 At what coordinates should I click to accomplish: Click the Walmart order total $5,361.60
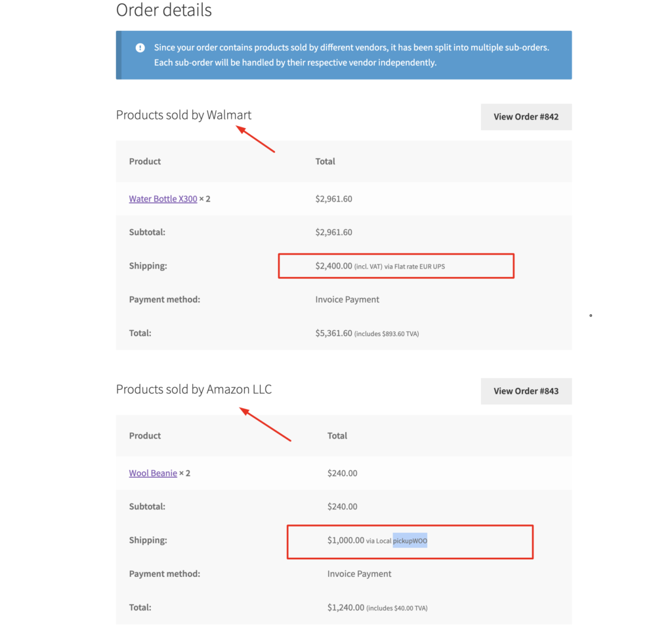click(x=333, y=333)
